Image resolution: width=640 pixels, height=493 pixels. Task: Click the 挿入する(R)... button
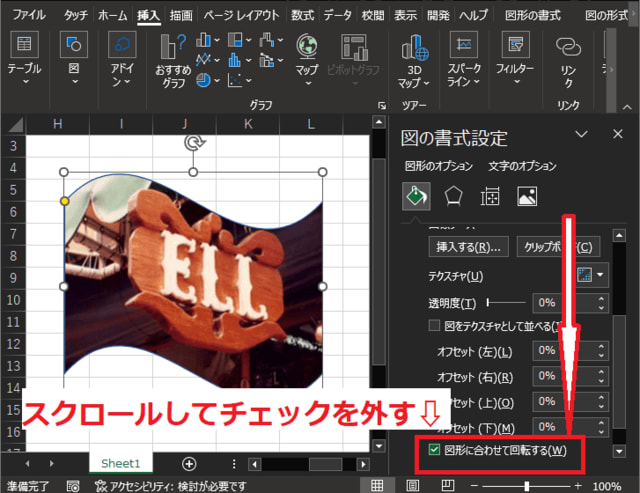pyautogui.click(x=468, y=247)
